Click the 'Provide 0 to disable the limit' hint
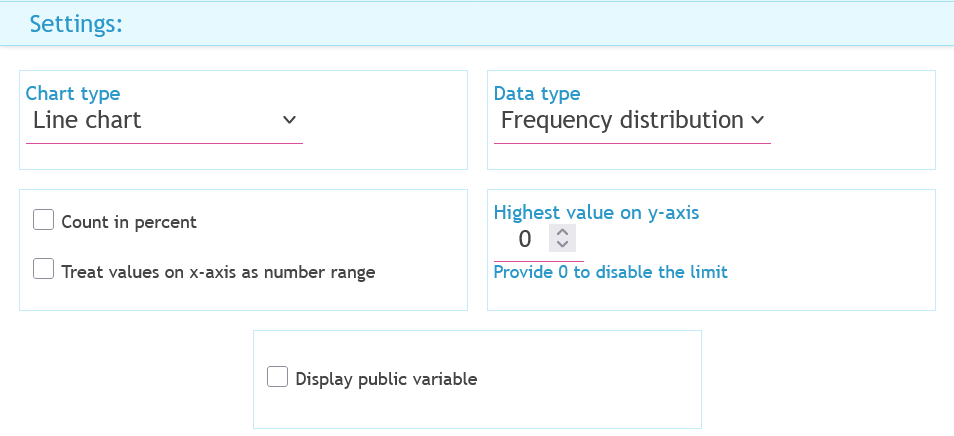 (610, 272)
